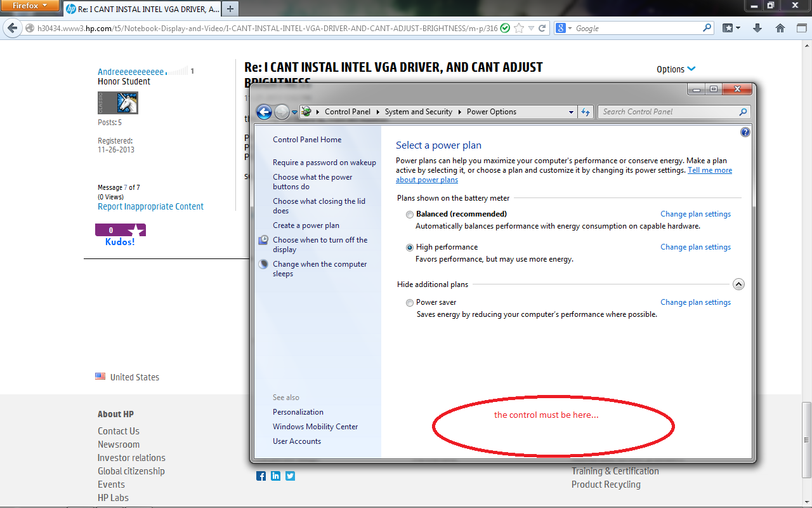Reload the page with the refresh icon

pyautogui.click(x=542, y=28)
